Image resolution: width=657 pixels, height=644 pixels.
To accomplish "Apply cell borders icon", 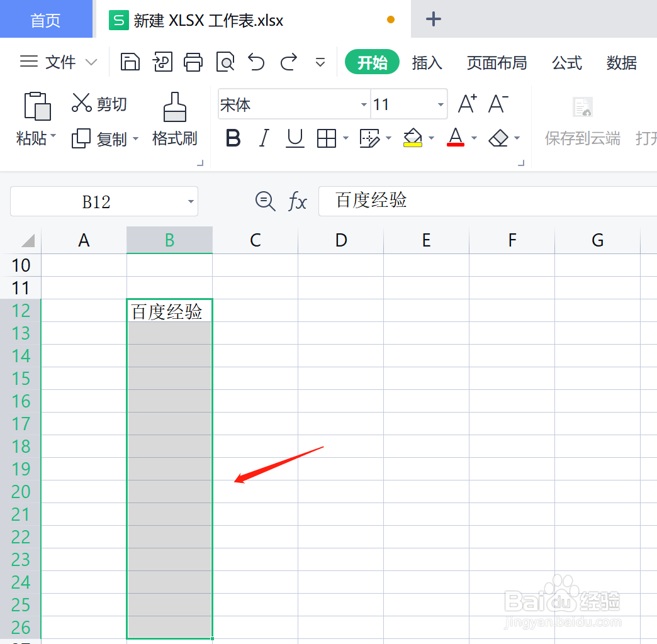I will (327, 138).
